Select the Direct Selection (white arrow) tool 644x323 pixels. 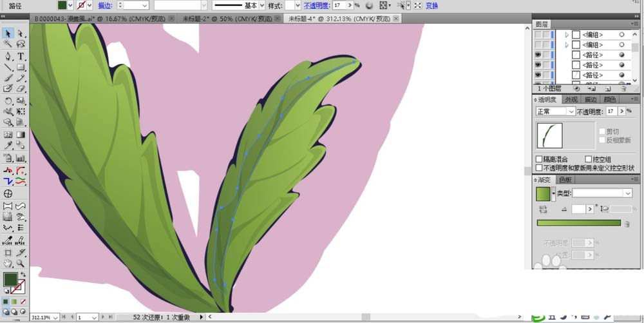20,34
